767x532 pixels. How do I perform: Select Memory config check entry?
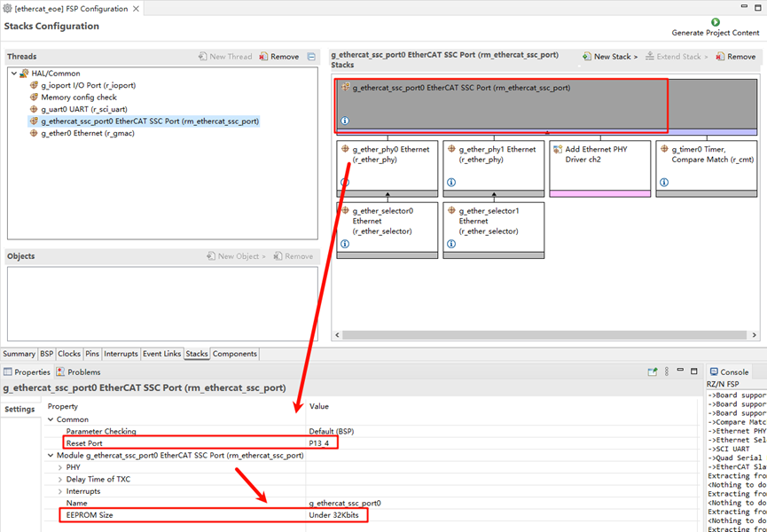click(x=78, y=98)
